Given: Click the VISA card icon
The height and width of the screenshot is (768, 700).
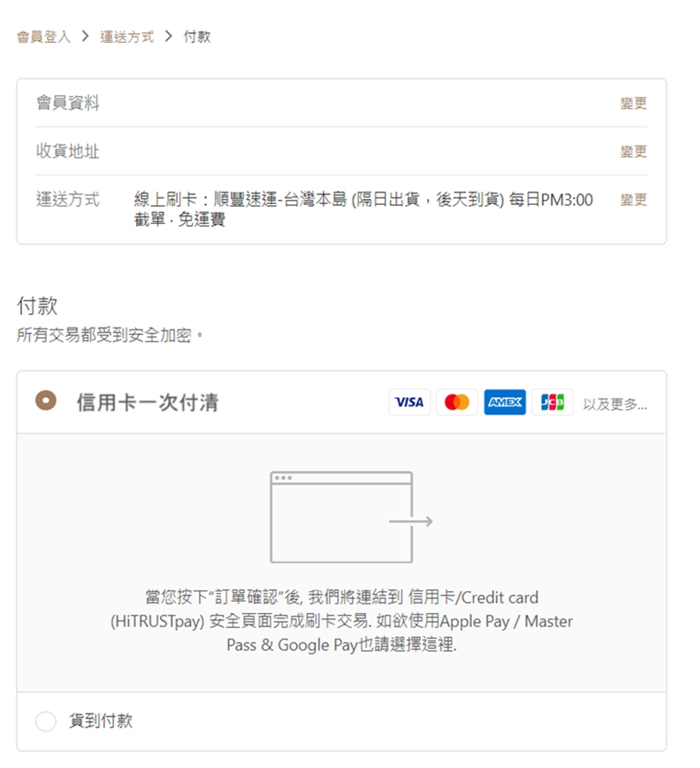Looking at the screenshot, I should 409,402.
